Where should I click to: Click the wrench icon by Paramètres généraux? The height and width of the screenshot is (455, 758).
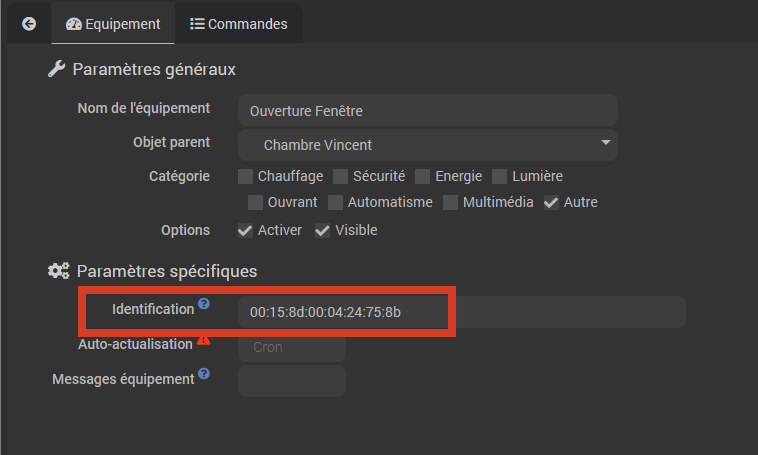56,70
